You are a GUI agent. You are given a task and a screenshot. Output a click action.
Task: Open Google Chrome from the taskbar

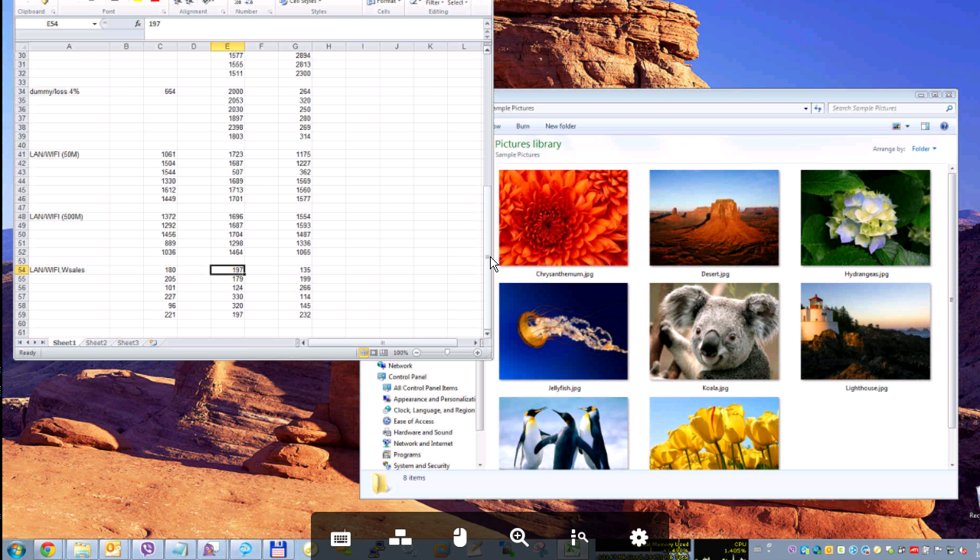pyautogui.click(x=47, y=549)
